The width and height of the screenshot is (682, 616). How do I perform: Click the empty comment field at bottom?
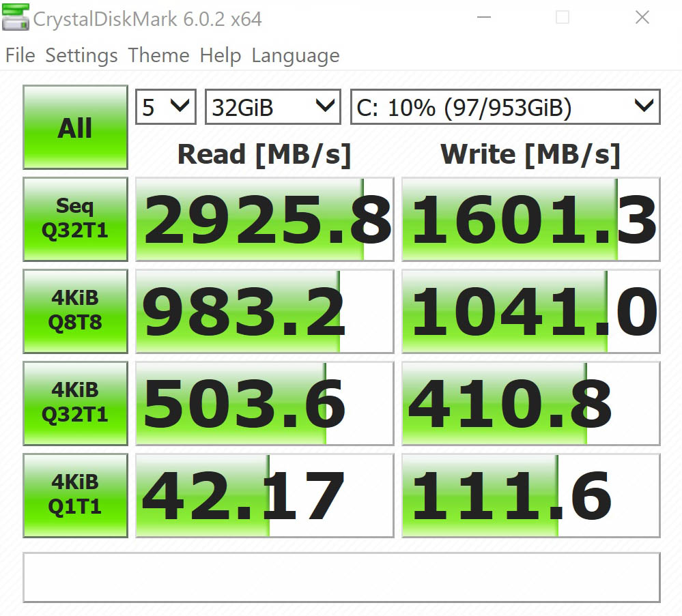click(x=342, y=577)
